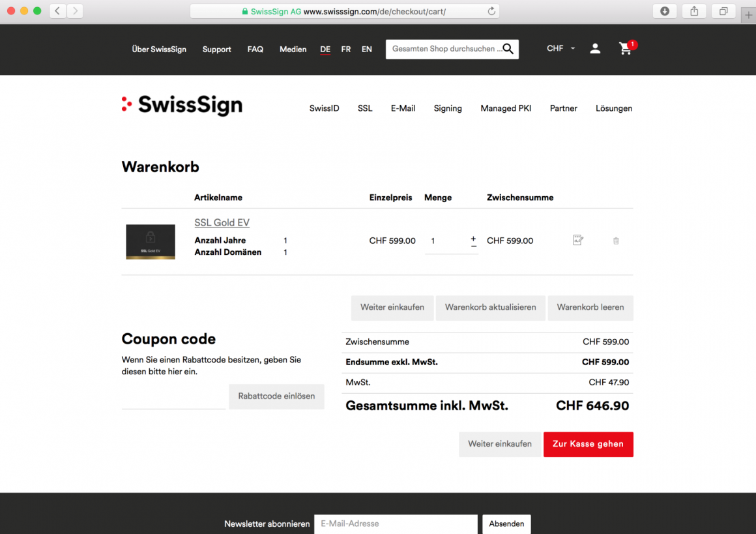Open the shopping cart icon
756x534 pixels.
point(626,48)
